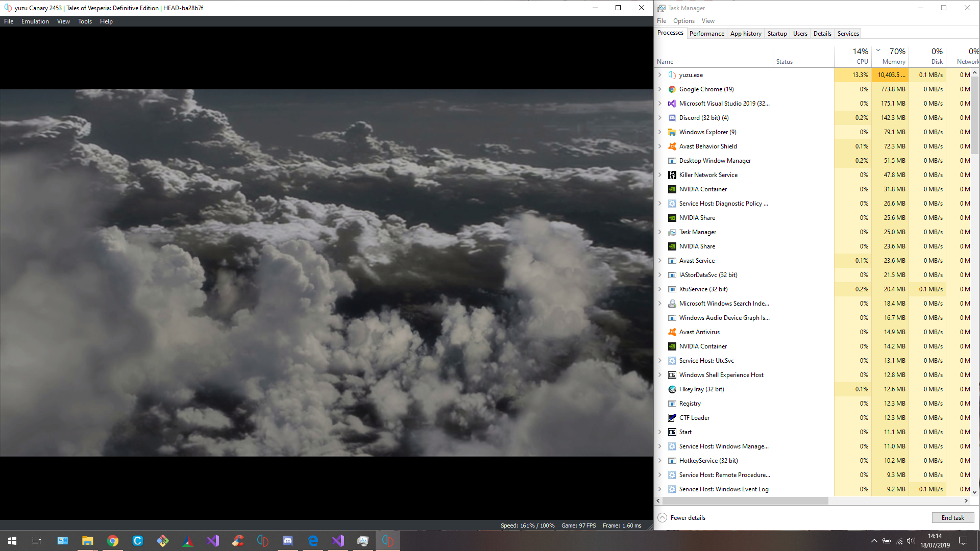Click the yuzu status bar Speed text
Viewport: 980px width, 551px height.
click(527, 525)
